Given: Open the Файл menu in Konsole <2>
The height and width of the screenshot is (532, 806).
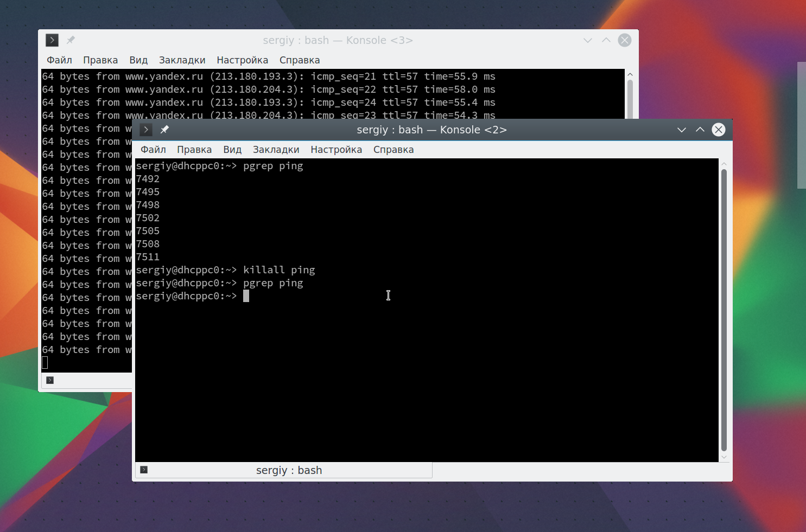Looking at the screenshot, I should point(153,150).
